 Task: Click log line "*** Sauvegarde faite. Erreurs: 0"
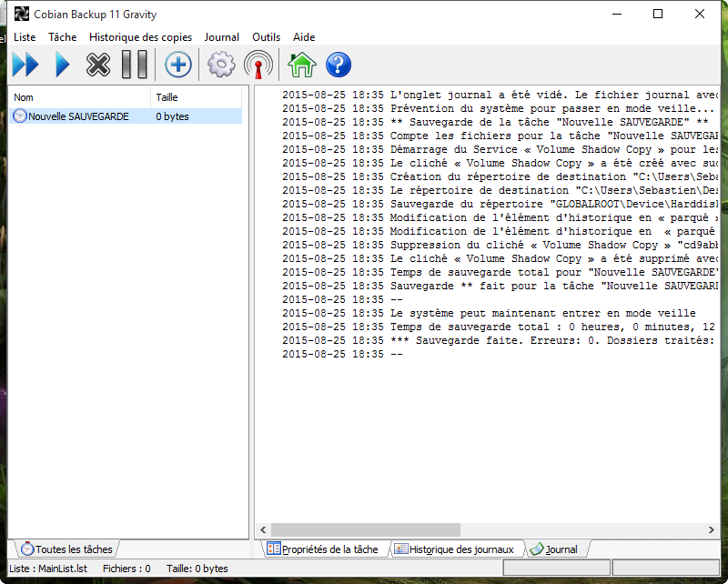500,340
